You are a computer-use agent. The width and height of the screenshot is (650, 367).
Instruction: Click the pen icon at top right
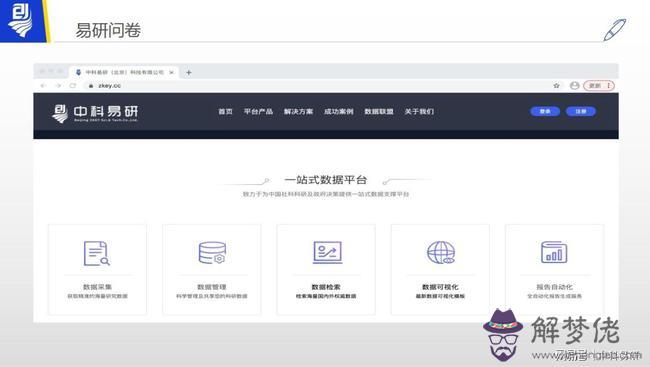pyautogui.click(x=614, y=29)
